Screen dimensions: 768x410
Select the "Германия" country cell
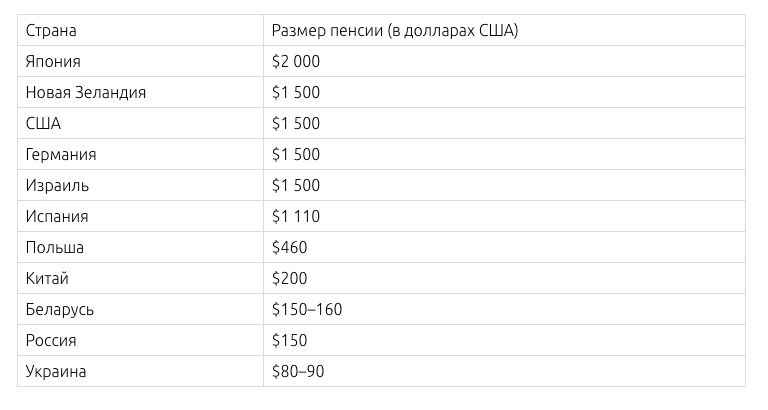point(62,155)
